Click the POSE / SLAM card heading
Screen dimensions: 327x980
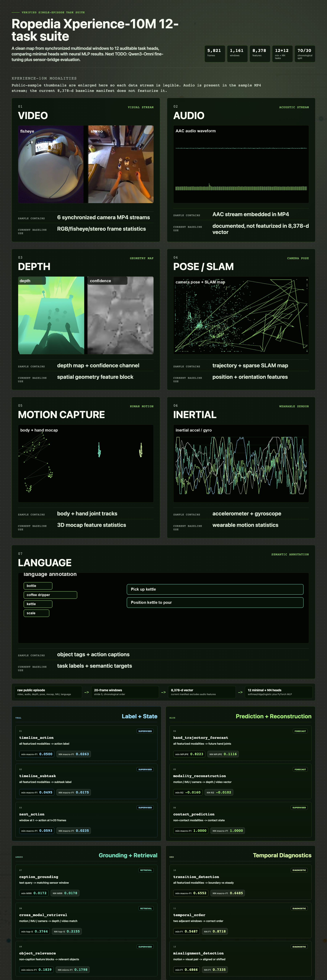[204, 267]
